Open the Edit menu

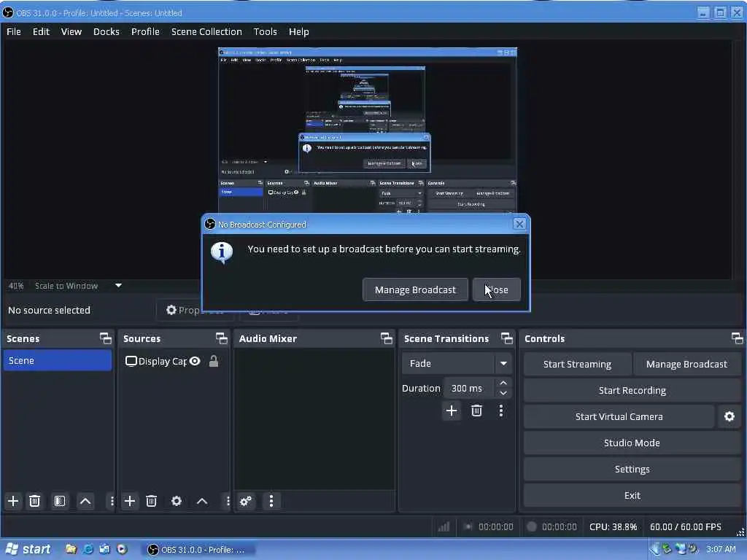pos(41,31)
